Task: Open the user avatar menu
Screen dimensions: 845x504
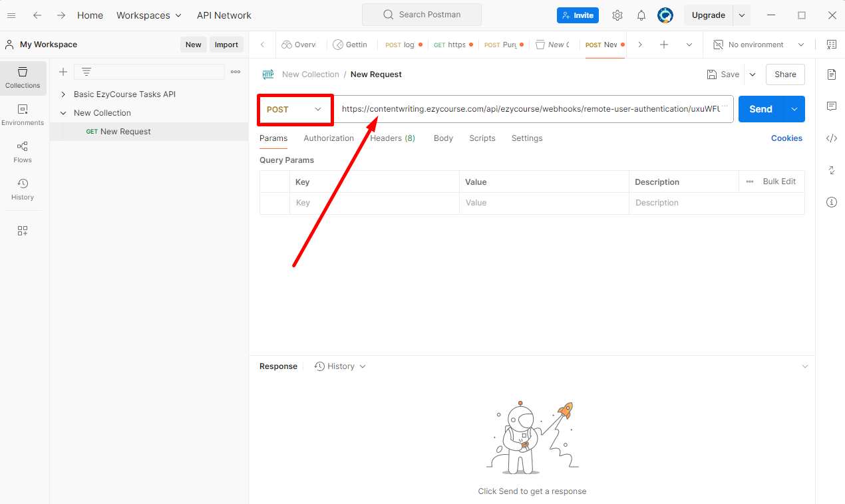Action: click(665, 15)
